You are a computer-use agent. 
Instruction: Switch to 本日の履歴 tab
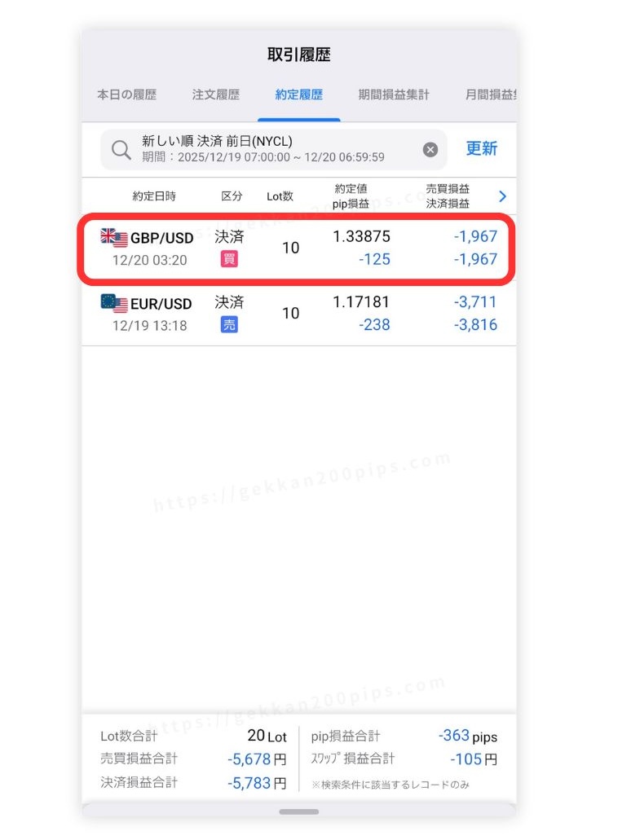(x=126, y=95)
